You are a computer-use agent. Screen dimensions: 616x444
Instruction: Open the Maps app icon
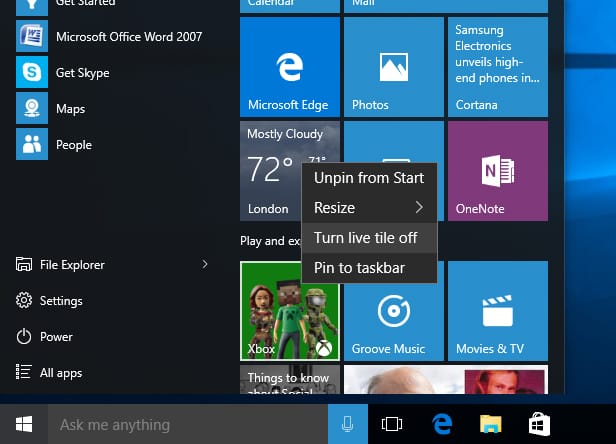pyautogui.click(x=32, y=108)
